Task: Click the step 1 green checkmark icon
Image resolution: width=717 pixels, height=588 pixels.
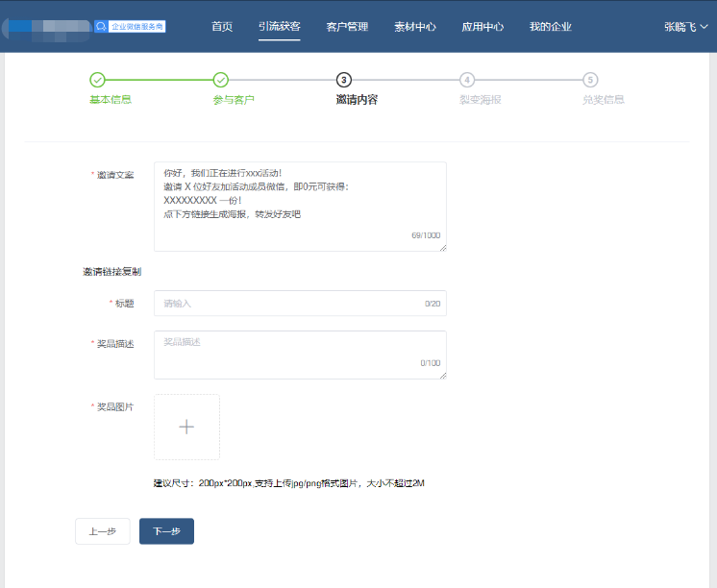Action: pyautogui.click(x=97, y=80)
